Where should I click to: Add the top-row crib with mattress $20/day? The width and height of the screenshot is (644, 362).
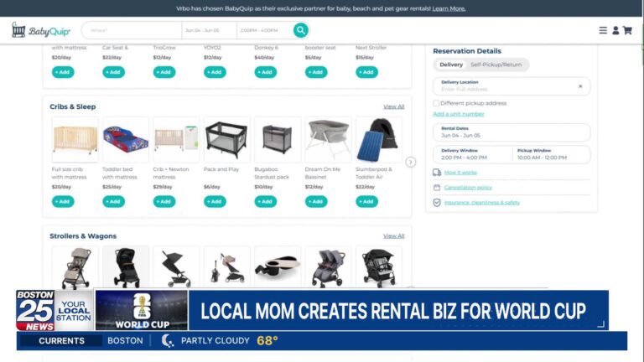tap(63, 72)
